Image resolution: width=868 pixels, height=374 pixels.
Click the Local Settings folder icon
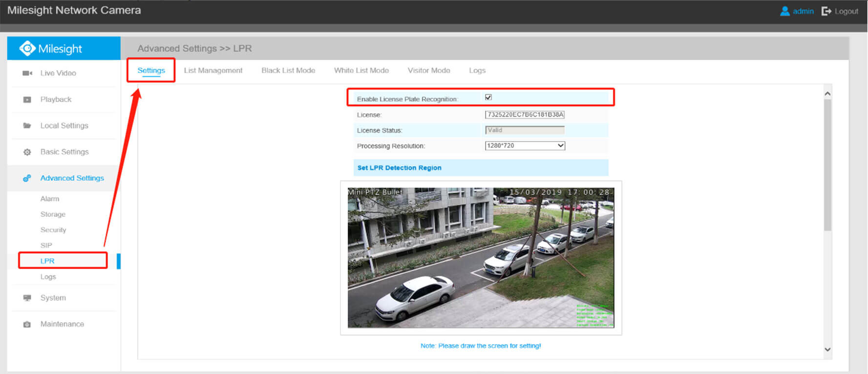coord(27,125)
